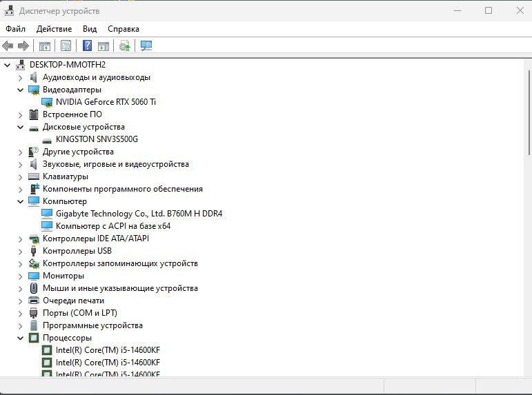Select the Очереди печати category label
Screen dimensions: 532x395
[73, 301]
